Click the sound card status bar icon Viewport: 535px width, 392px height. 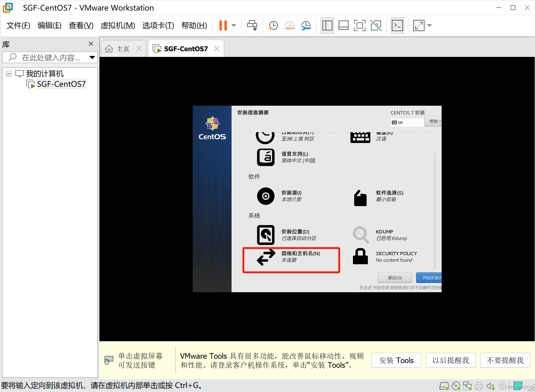pyautogui.click(x=490, y=386)
